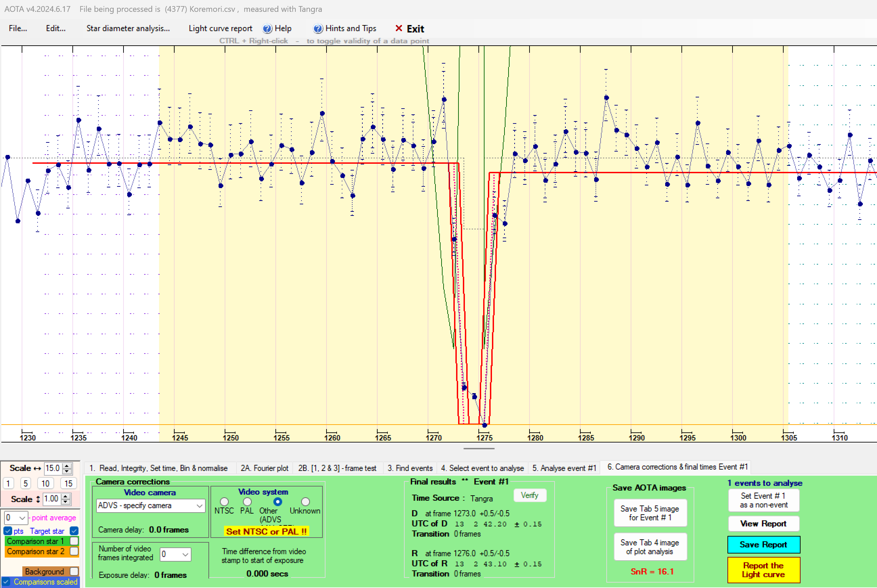Click the 'UTC of R' time value
The image size is (877, 588).
498,564
